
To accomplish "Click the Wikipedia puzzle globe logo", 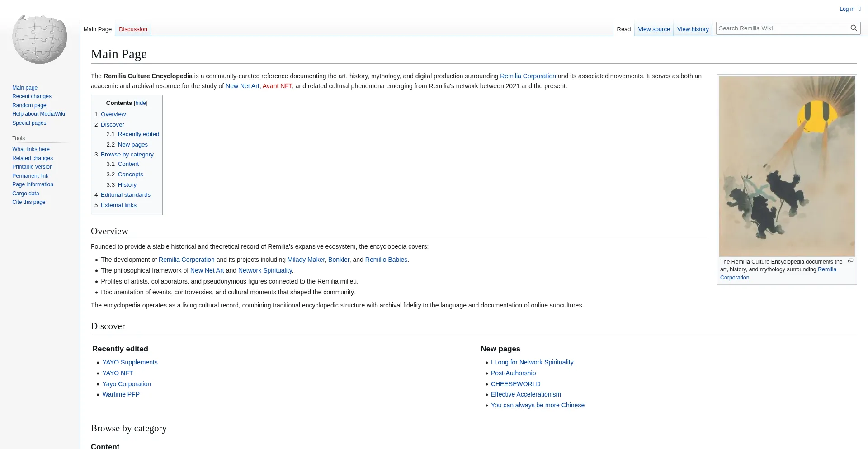I will (39, 38).
